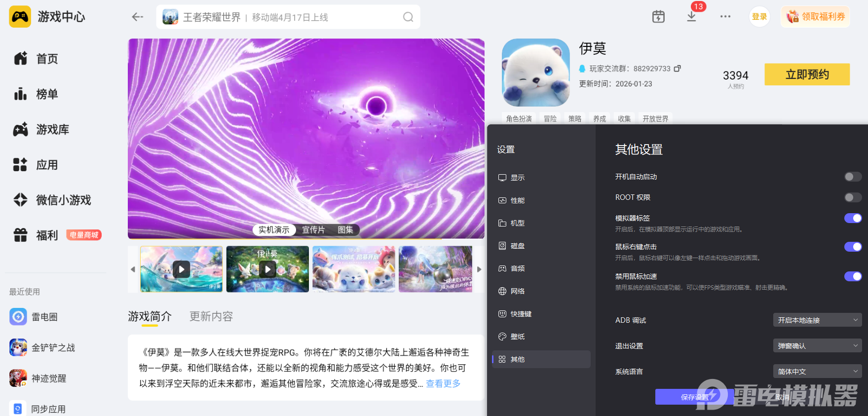The height and width of the screenshot is (416, 868).
Task: Click the 养成 genre tag
Action: 600,118
